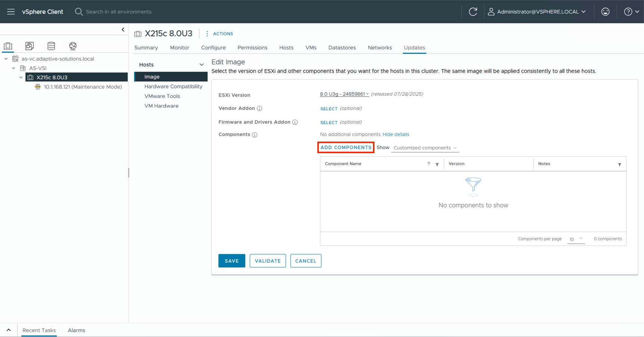Click the ADD COMPONENTS button

[x=345, y=147]
